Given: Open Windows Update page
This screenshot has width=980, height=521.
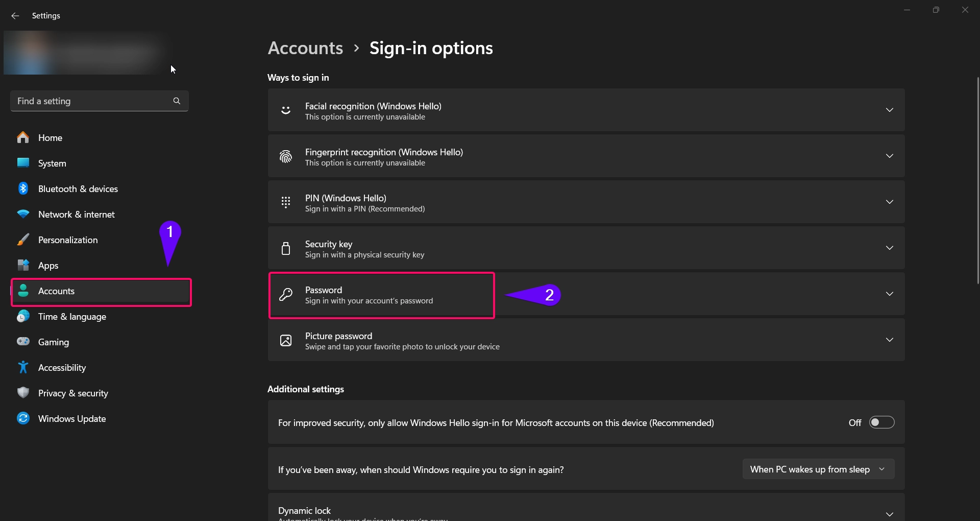Looking at the screenshot, I should tap(100, 418).
